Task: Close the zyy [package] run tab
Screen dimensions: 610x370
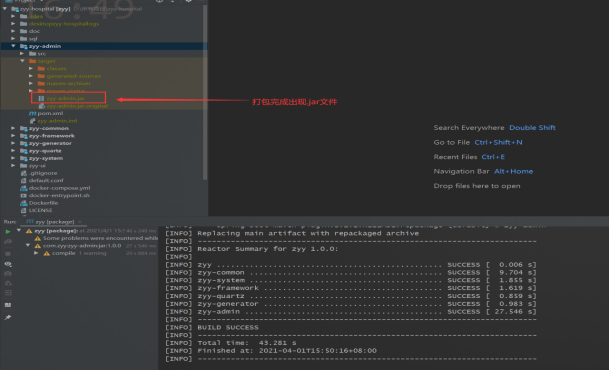Action: [80, 222]
